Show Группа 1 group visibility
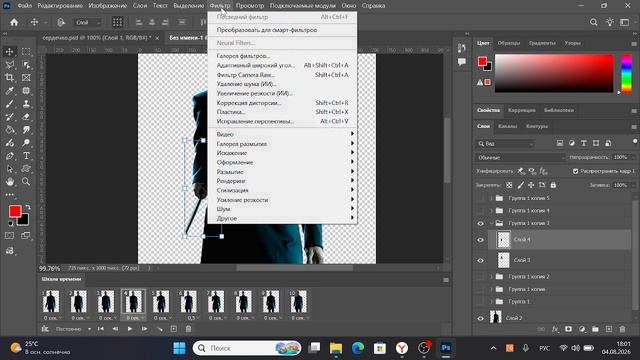Screen dimensions: 640x360 (480, 302)
